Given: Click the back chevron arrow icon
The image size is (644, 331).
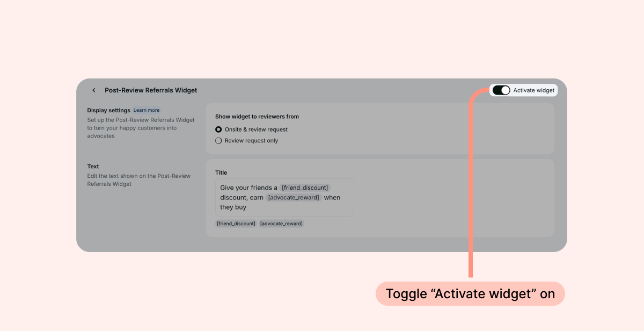Looking at the screenshot, I should (94, 90).
